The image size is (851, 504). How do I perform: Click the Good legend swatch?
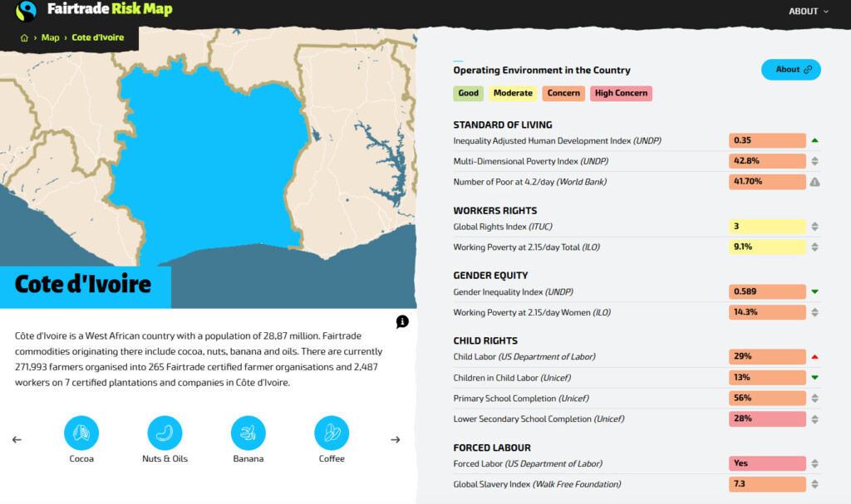coord(468,93)
